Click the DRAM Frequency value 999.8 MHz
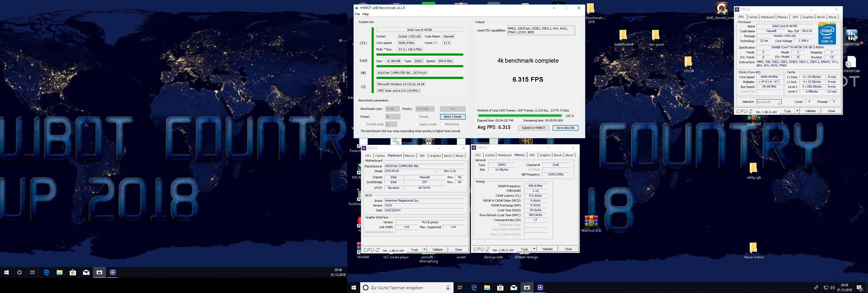Screen dimensions: 868x293 [x=535, y=186]
